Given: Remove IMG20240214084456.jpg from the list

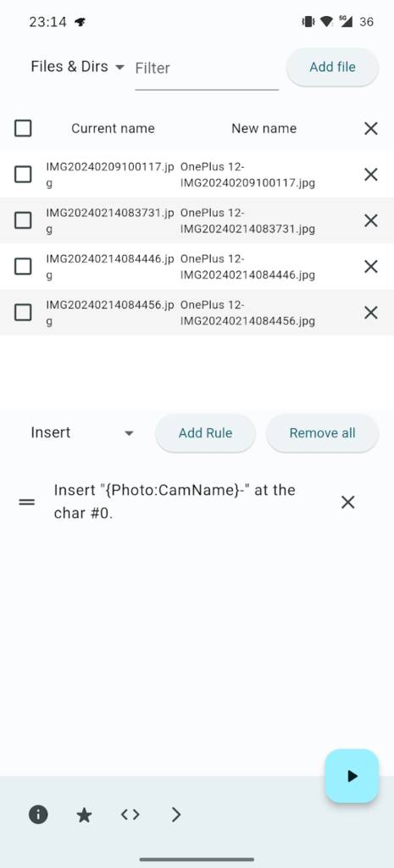Looking at the screenshot, I should coord(371,313).
